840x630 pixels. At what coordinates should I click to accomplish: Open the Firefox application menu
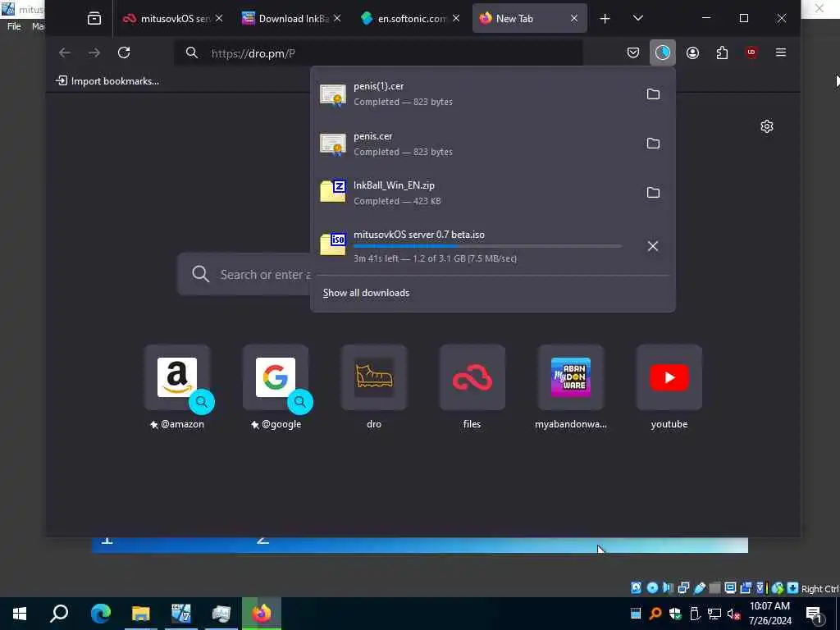781,52
